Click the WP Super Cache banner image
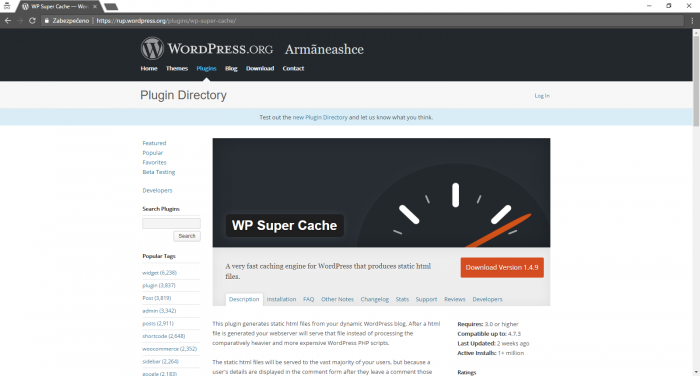Image resolution: width=700 pixels, height=376 pixels. coord(381,192)
